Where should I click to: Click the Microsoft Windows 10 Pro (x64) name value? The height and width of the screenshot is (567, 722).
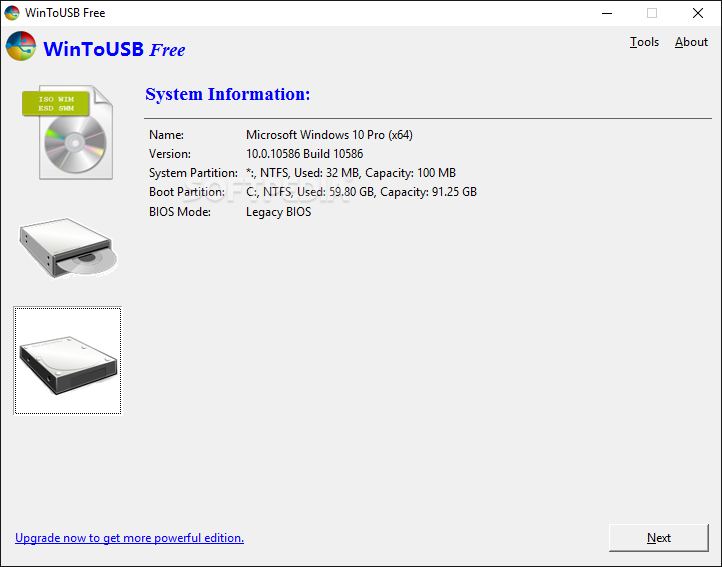pyautogui.click(x=329, y=135)
